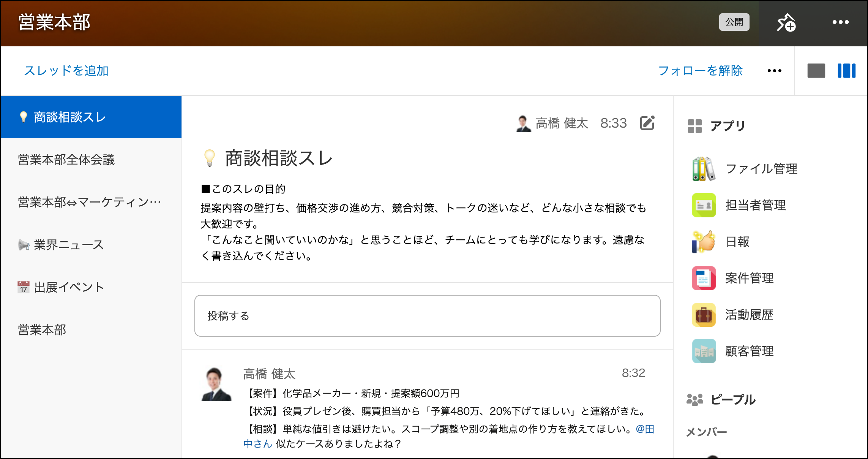This screenshot has width=868, height=459.
Task: Click 高橋 健太 name on the comment
Action: [x=269, y=374]
